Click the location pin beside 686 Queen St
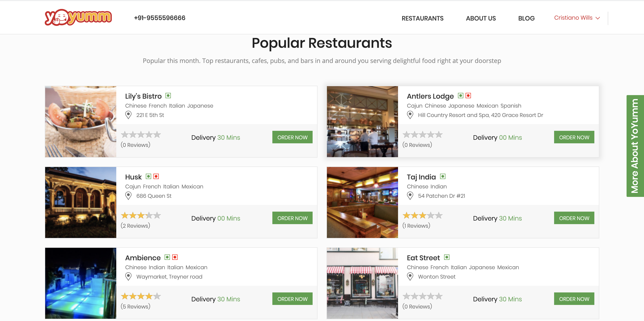This screenshot has height=321, width=644. (x=128, y=196)
